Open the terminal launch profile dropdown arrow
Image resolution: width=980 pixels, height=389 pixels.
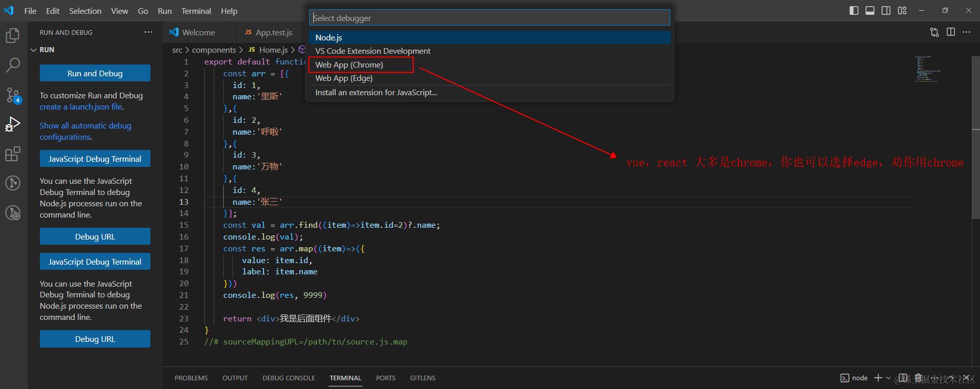click(x=888, y=378)
